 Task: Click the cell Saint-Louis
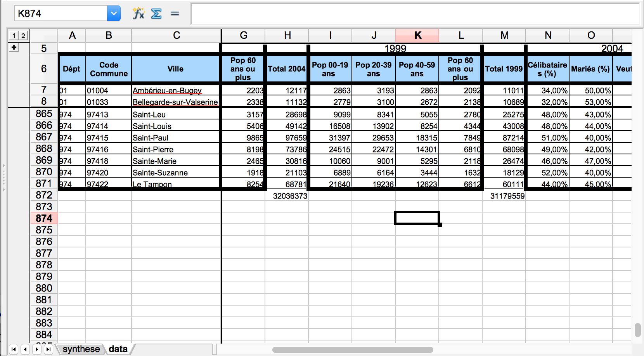tap(176, 126)
